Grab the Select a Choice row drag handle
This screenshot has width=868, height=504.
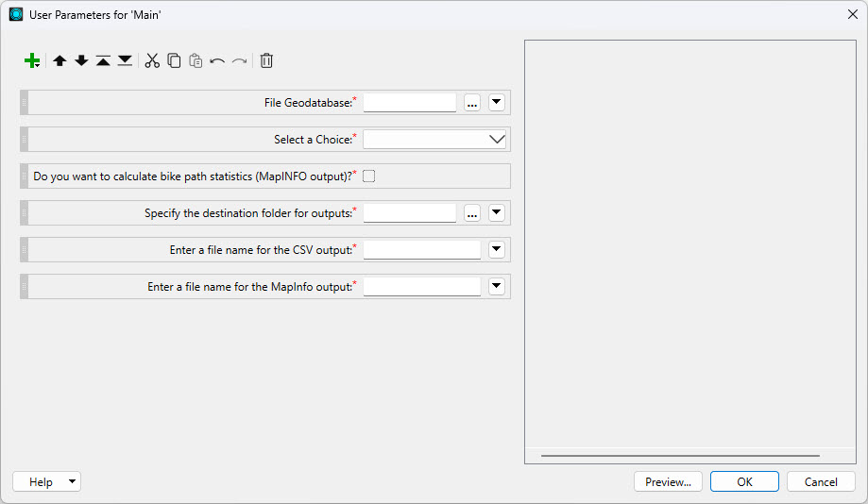tap(24, 140)
